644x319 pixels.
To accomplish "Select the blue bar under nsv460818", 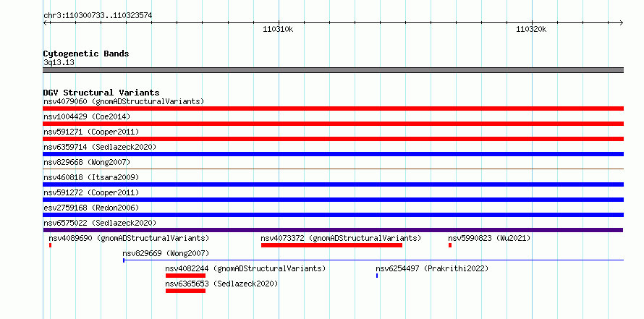I will click(333, 184).
